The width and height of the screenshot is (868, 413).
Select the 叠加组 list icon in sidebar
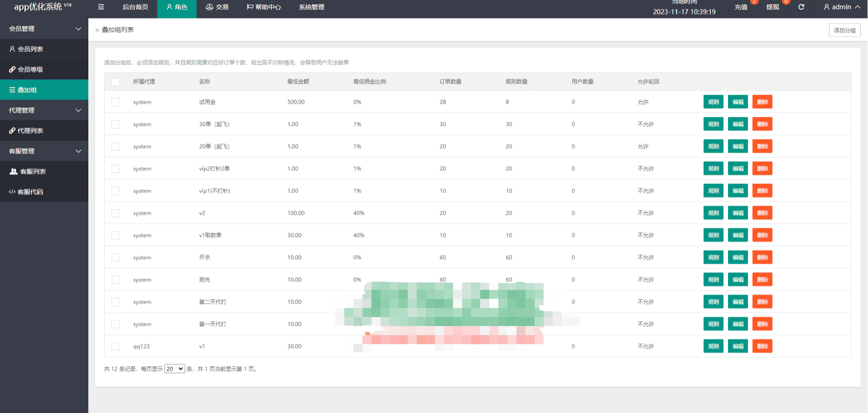[12, 90]
